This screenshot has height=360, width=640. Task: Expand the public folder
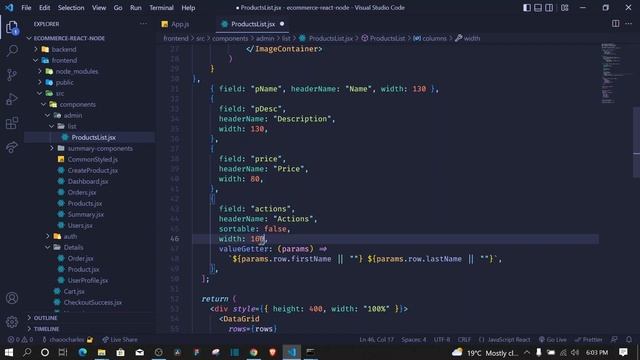(64, 82)
